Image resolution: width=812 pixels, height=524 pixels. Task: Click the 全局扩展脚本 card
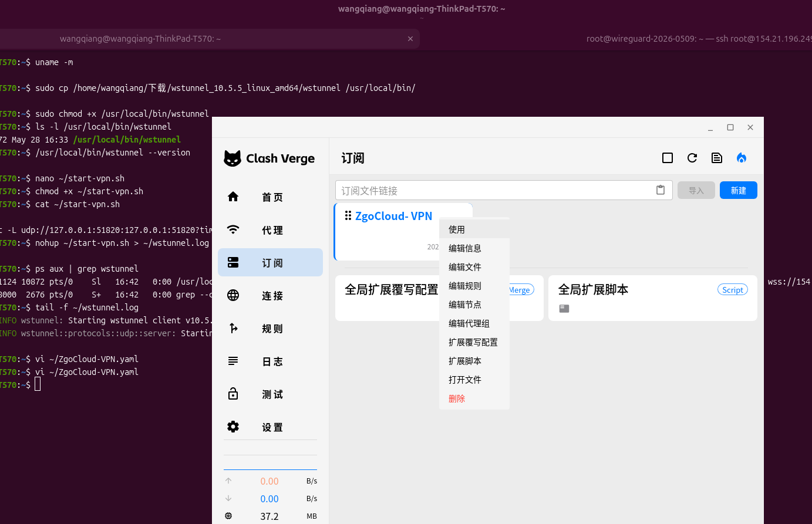653,298
